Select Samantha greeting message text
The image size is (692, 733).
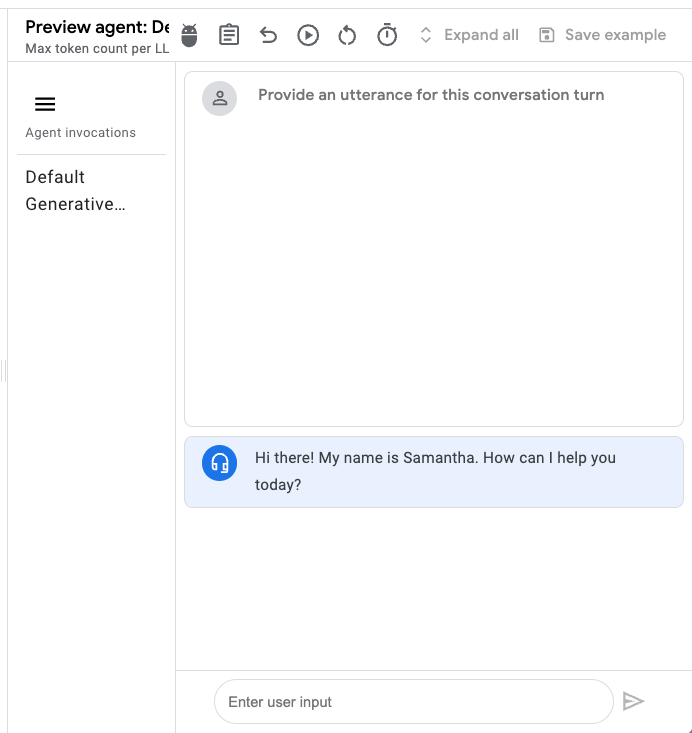(x=435, y=471)
